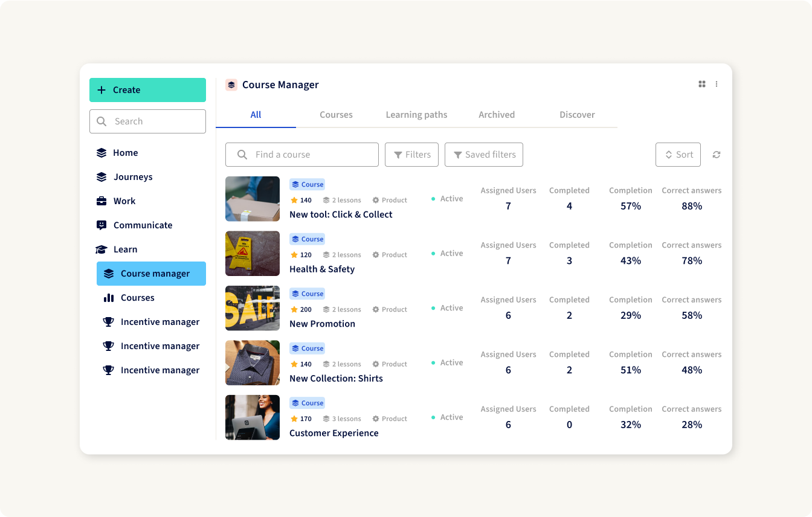Switch to grid view icon
The height and width of the screenshot is (517, 812).
point(702,85)
